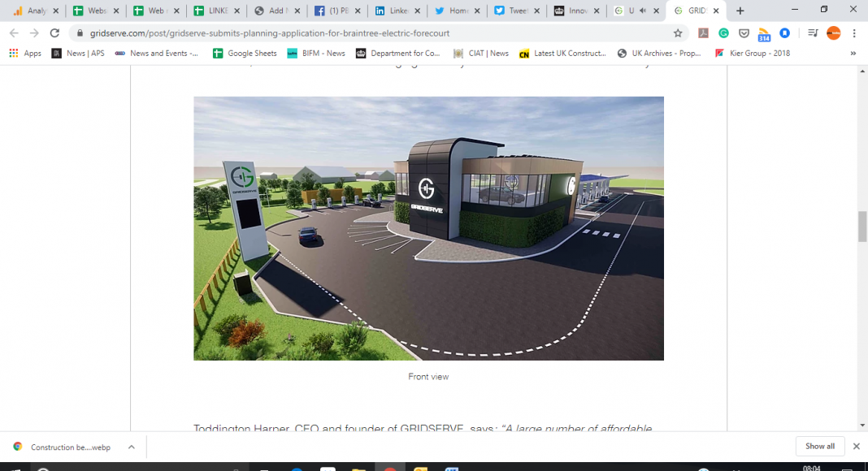The image size is (868, 471).
Task: Save page with the Pocket extension
Action: [744, 33]
